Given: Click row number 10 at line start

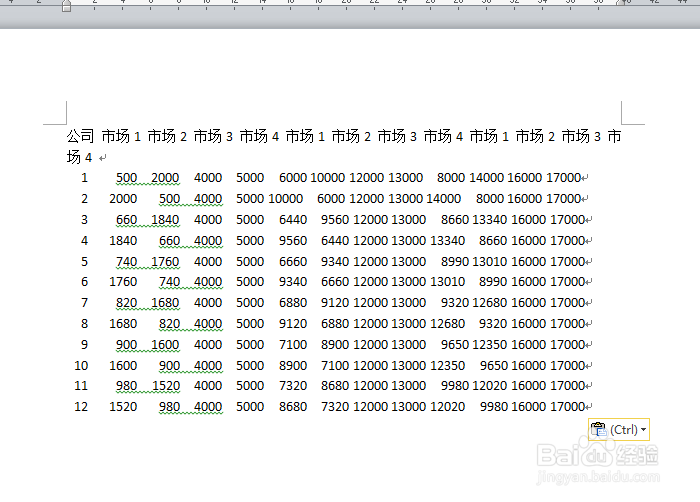Looking at the screenshot, I should pos(81,366).
